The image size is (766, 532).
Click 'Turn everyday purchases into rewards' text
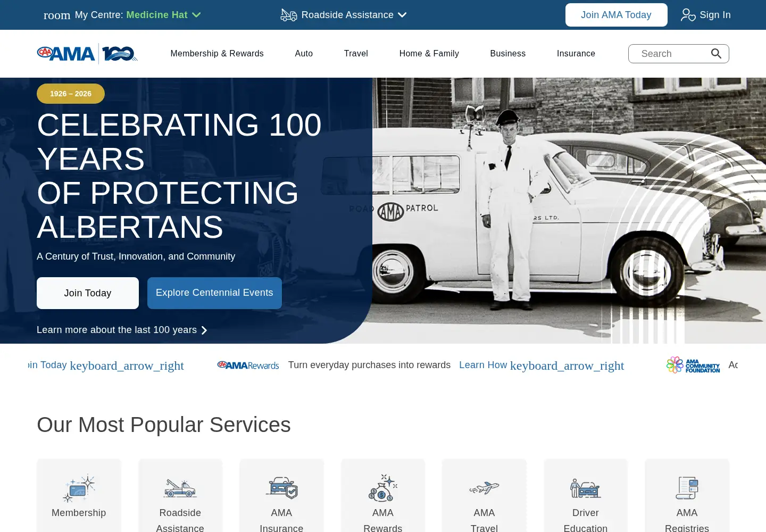[370, 365]
